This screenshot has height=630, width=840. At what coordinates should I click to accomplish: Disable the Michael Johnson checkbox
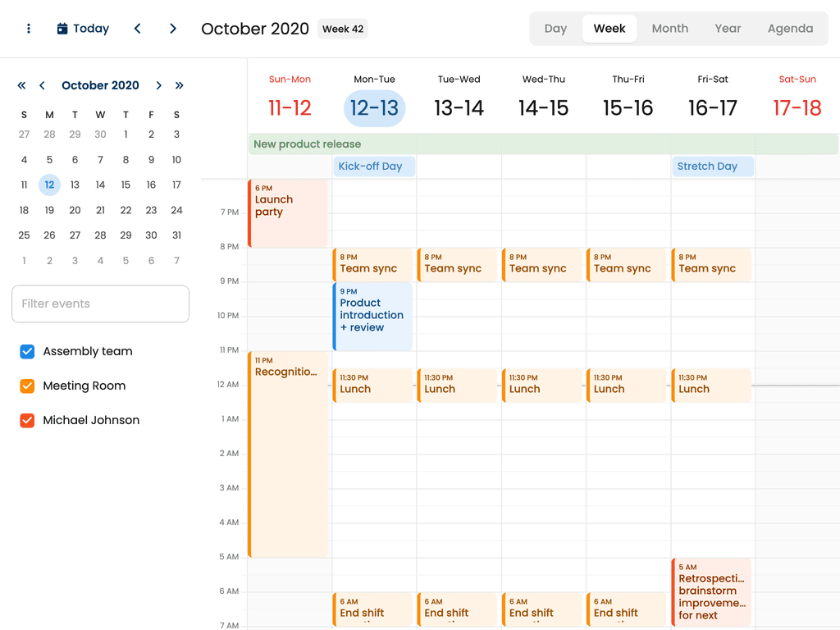pos(27,420)
